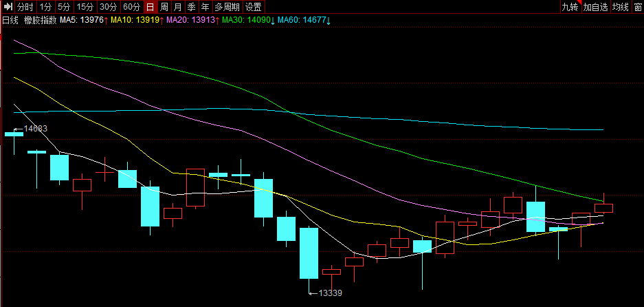Open the 设置 settings button
This screenshot has width=644, height=307.
click(254, 7)
